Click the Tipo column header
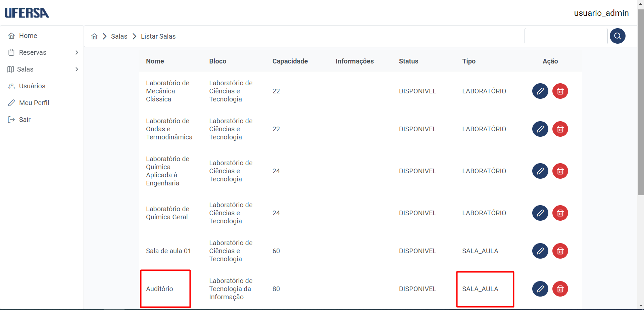 click(x=469, y=61)
